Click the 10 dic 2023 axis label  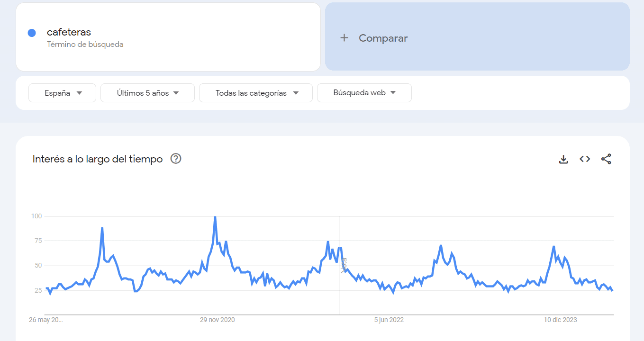560,320
